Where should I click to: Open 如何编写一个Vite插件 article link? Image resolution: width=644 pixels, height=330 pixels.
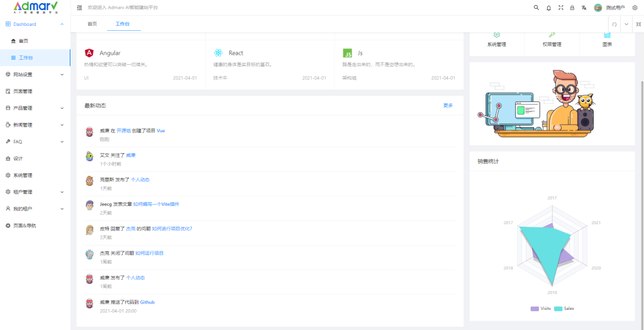coord(156,204)
